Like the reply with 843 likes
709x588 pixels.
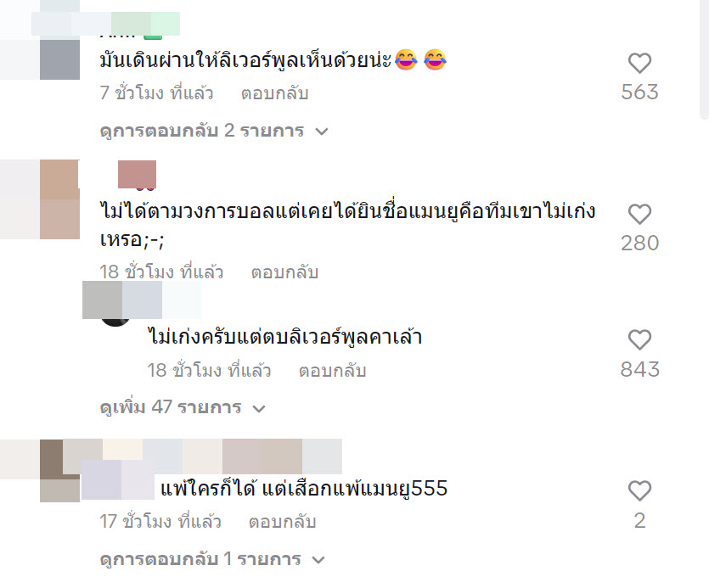(x=639, y=339)
